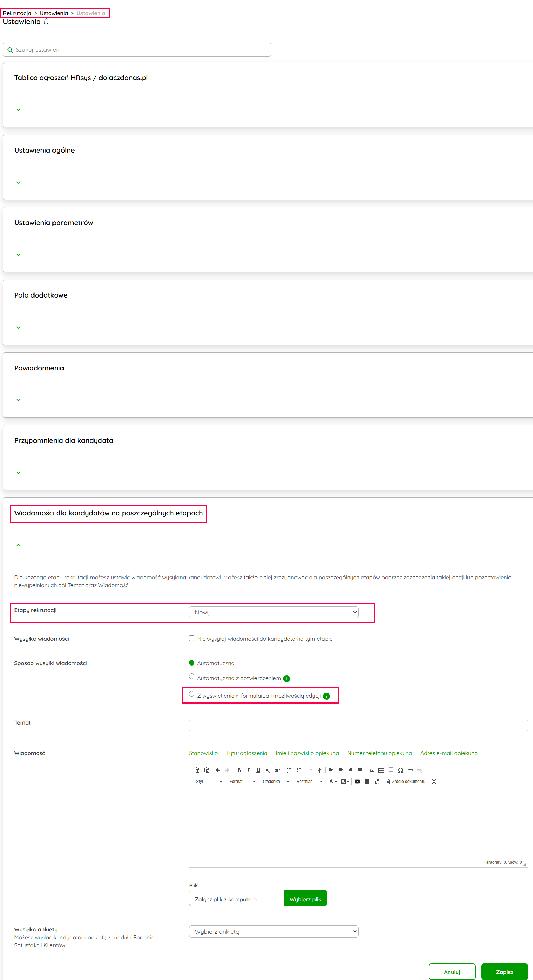This screenshot has height=980, width=533.
Task: Choose 'Z wyświetleniem formularza i możliwością edycji'
Action: coord(192,694)
